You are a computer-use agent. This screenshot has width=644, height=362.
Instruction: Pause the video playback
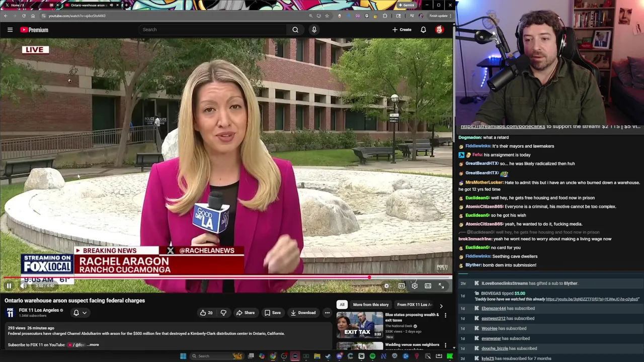(x=9, y=286)
